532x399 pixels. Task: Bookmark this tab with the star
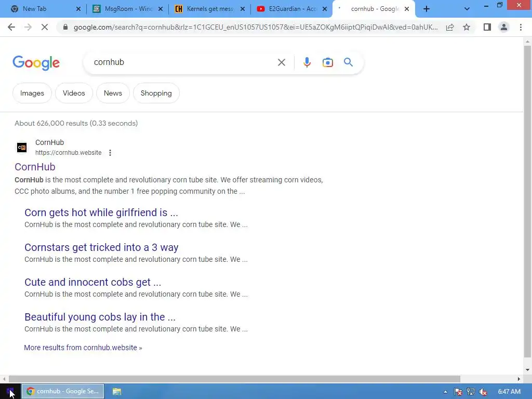(467, 27)
